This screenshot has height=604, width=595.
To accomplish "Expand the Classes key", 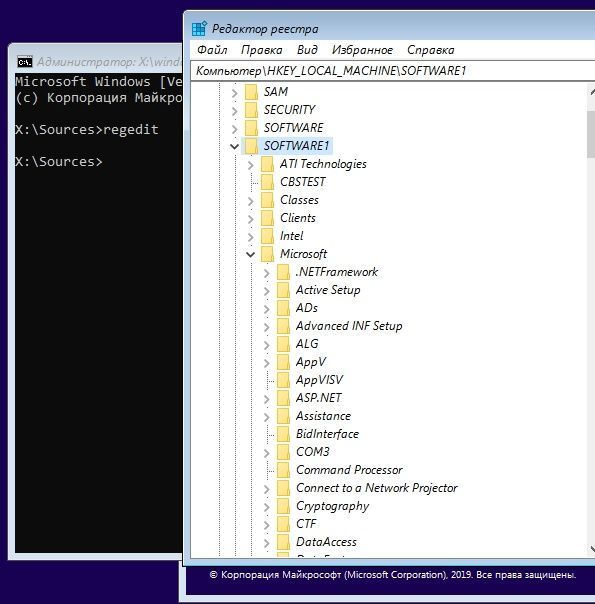I will point(251,201).
